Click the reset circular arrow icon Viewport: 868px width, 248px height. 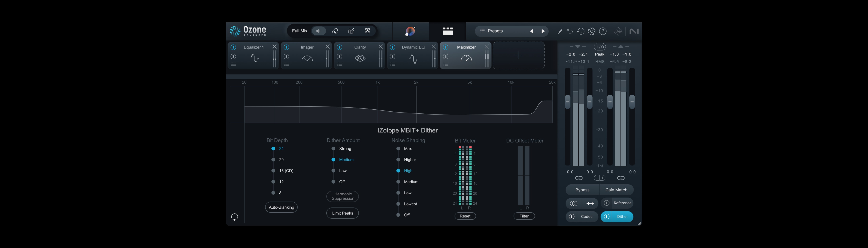tap(234, 217)
